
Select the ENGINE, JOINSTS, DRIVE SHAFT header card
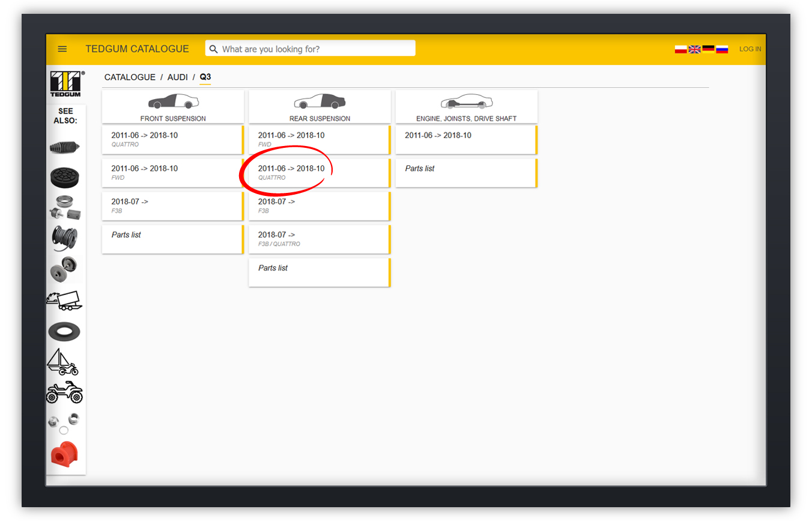[467, 107]
